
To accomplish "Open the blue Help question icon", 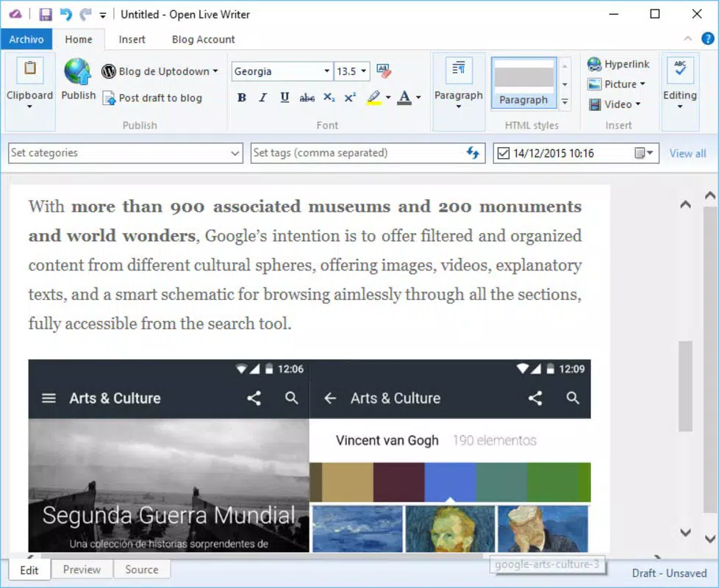I will pyautogui.click(x=707, y=39).
